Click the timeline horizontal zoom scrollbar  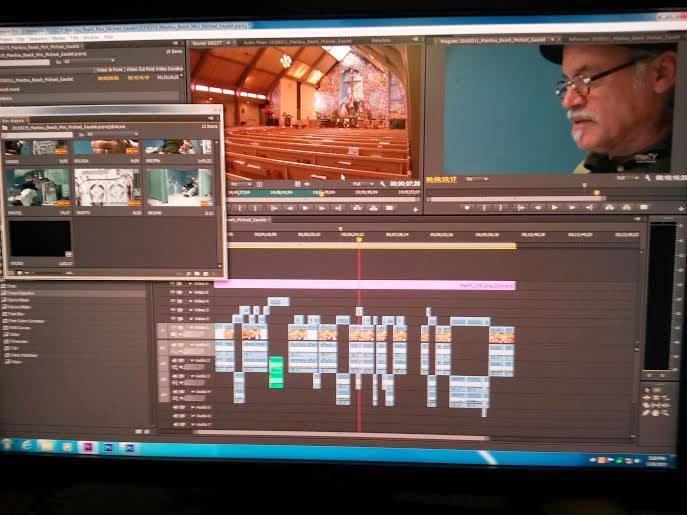tap(341, 433)
